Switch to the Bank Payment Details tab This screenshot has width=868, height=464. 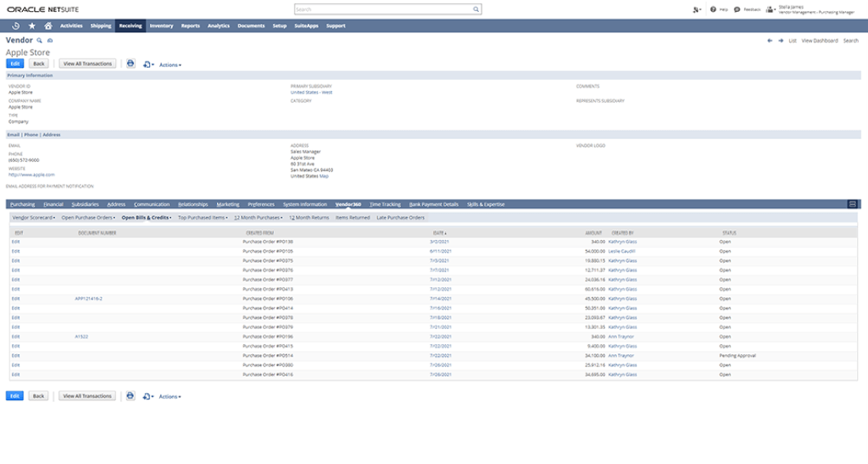[x=433, y=204]
